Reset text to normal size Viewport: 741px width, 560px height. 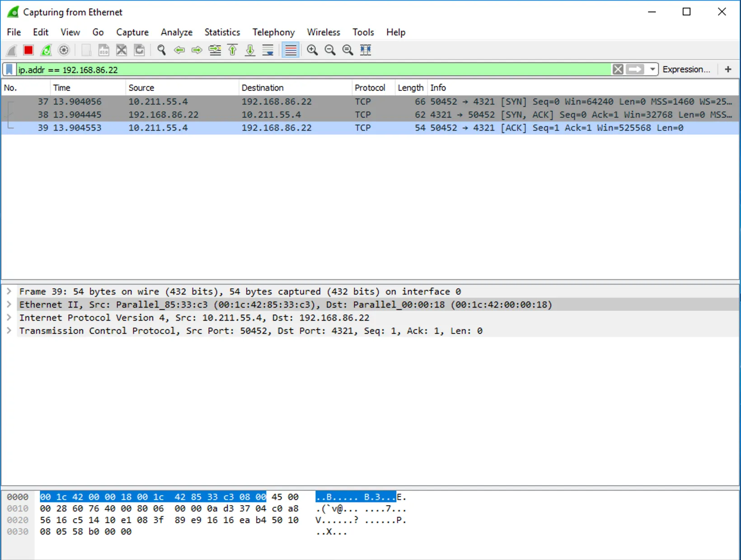pyautogui.click(x=347, y=50)
